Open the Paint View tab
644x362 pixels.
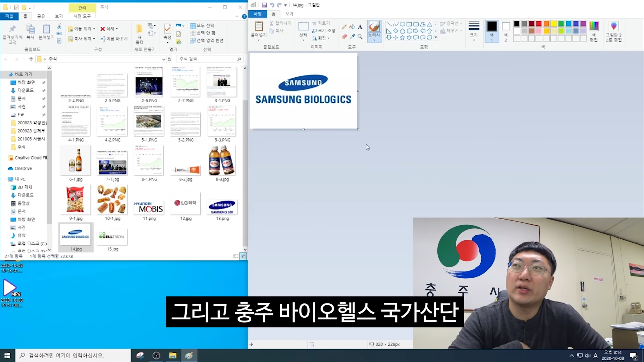tap(289, 14)
